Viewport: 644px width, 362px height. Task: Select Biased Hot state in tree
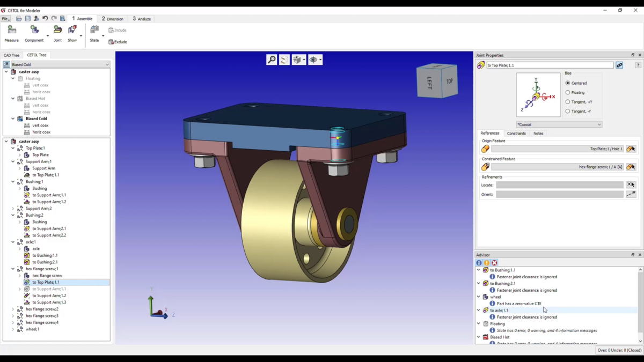[35, 99]
